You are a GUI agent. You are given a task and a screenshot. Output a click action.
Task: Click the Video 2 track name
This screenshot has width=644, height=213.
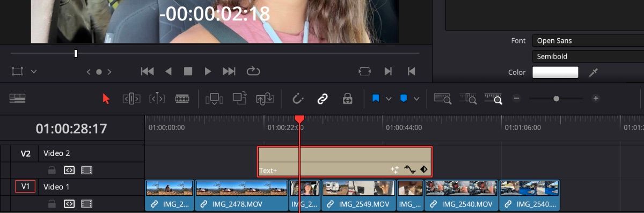click(x=57, y=153)
